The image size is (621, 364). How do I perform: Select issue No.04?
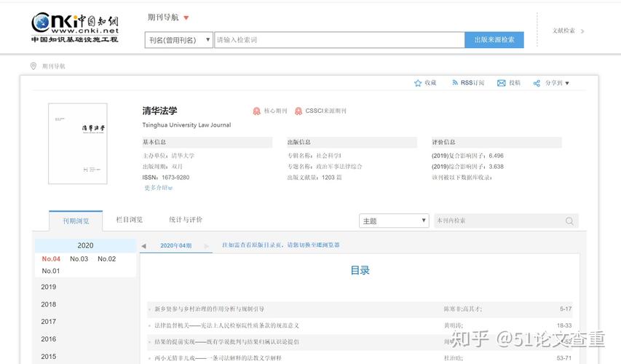[x=51, y=258]
